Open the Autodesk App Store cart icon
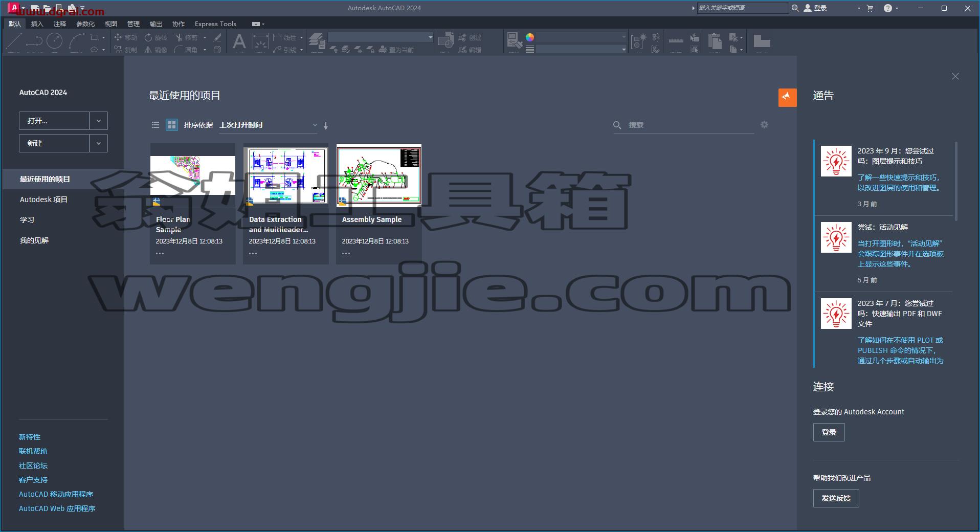 click(x=870, y=8)
